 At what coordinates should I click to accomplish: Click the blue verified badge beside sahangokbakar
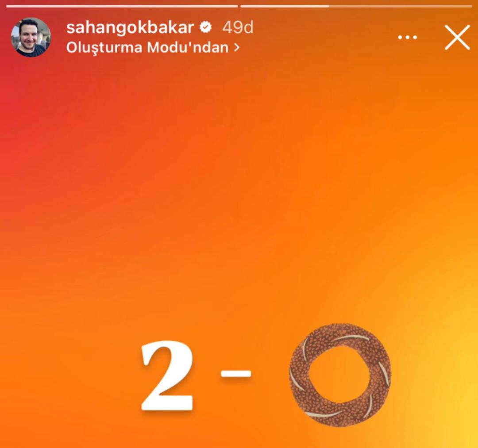pyautogui.click(x=206, y=27)
